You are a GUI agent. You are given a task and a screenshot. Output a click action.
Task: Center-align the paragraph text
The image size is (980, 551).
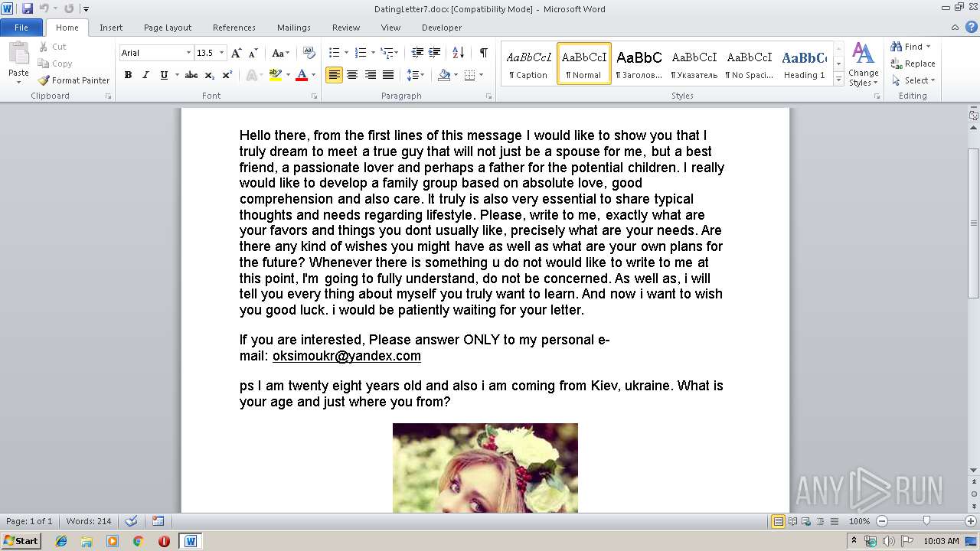[x=352, y=75]
